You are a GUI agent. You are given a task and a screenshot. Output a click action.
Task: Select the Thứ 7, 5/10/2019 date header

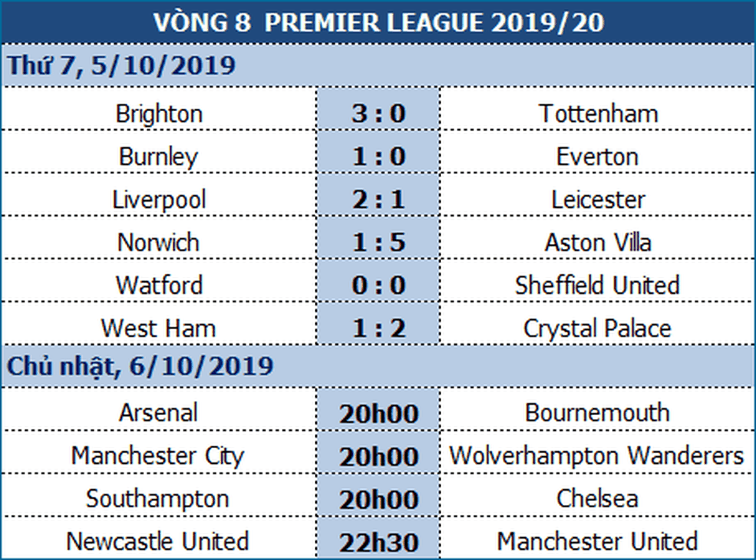point(122,65)
